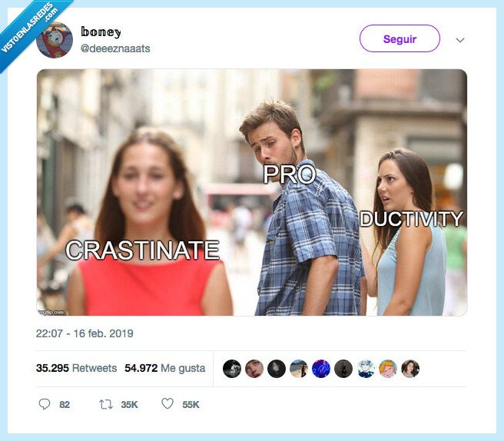Click the blue neon liker avatar
Screen dimensions: 504x441
(x=321, y=368)
